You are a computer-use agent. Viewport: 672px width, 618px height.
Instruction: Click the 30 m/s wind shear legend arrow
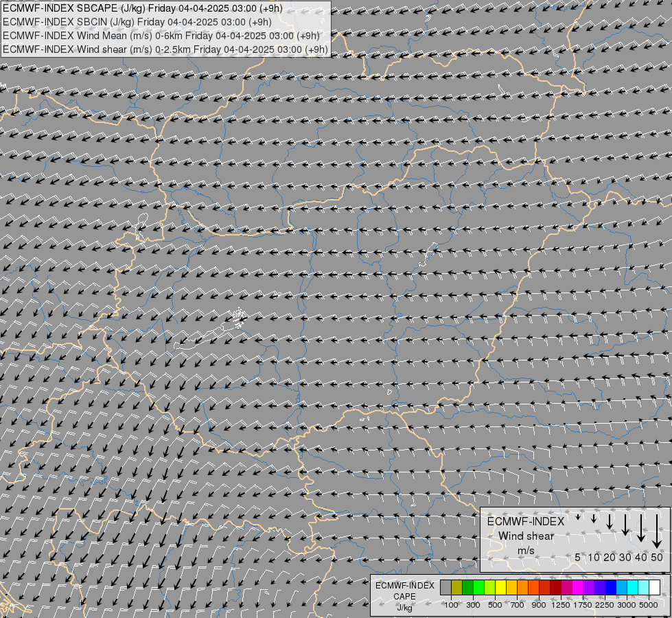pos(625,525)
